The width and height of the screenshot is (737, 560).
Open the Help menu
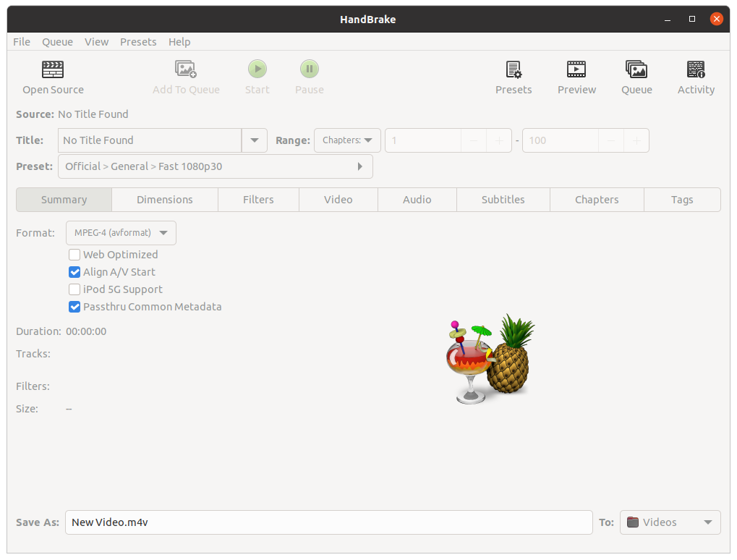(179, 42)
